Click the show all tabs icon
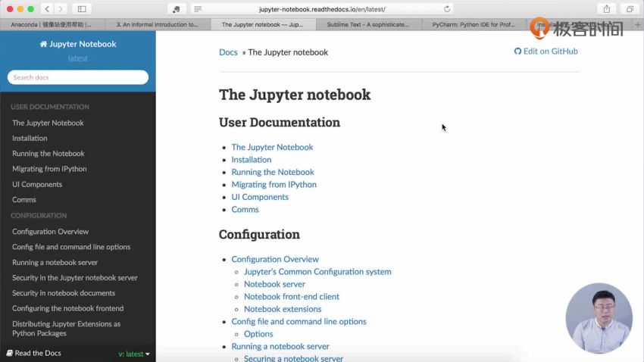 tap(630, 9)
